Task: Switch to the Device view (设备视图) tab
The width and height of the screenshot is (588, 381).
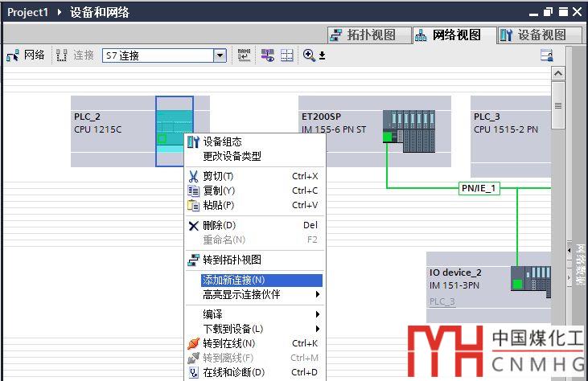Action: click(540, 35)
